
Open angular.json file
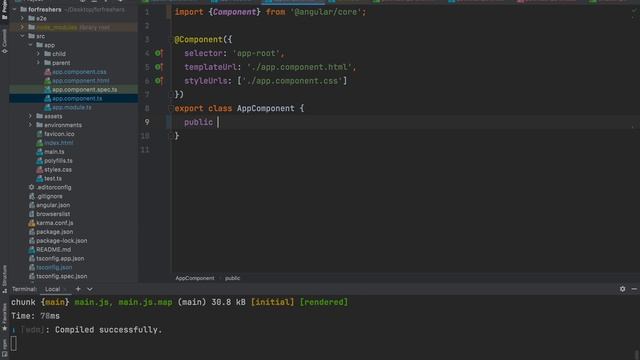click(53, 205)
